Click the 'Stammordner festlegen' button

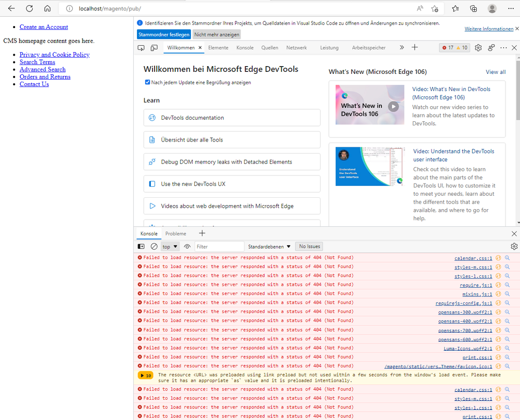[x=164, y=35]
